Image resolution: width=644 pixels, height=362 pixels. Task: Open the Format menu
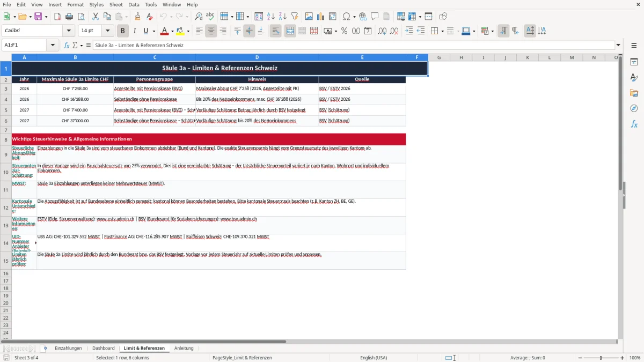75,4
